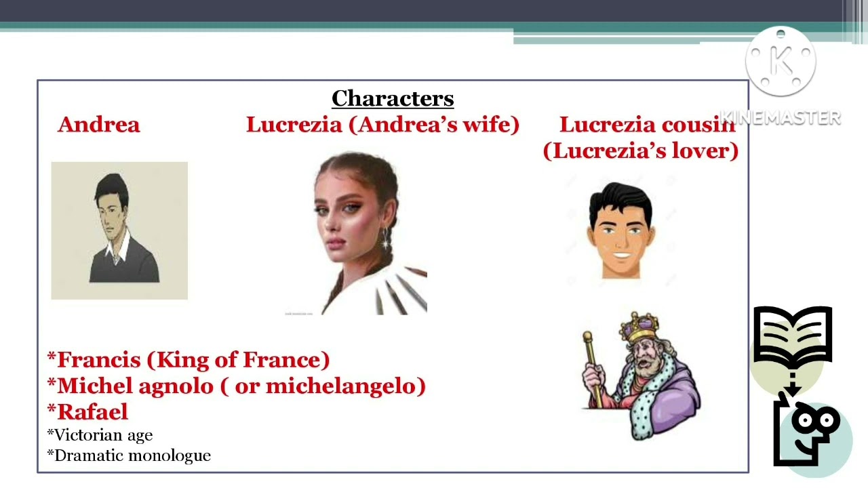Click the Andrea portrait illustration
Viewport: 868px width, 488px height.
coord(119,230)
